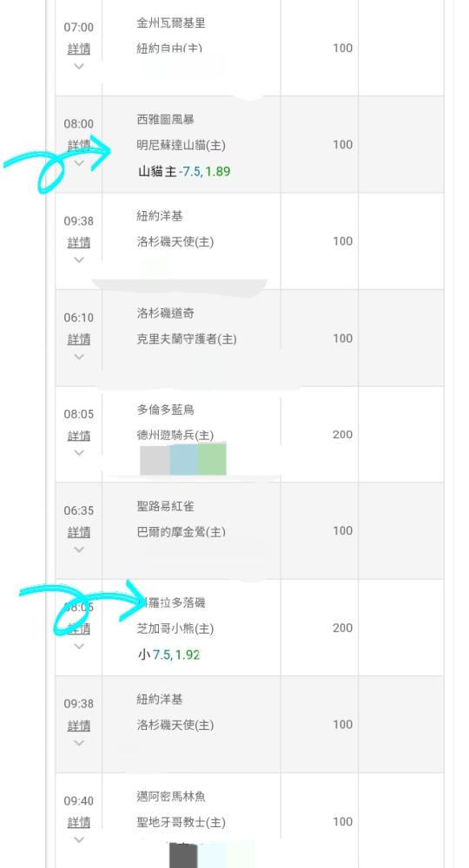
Task: Expand chevron under the 09:40 詳情
Action: (79, 839)
